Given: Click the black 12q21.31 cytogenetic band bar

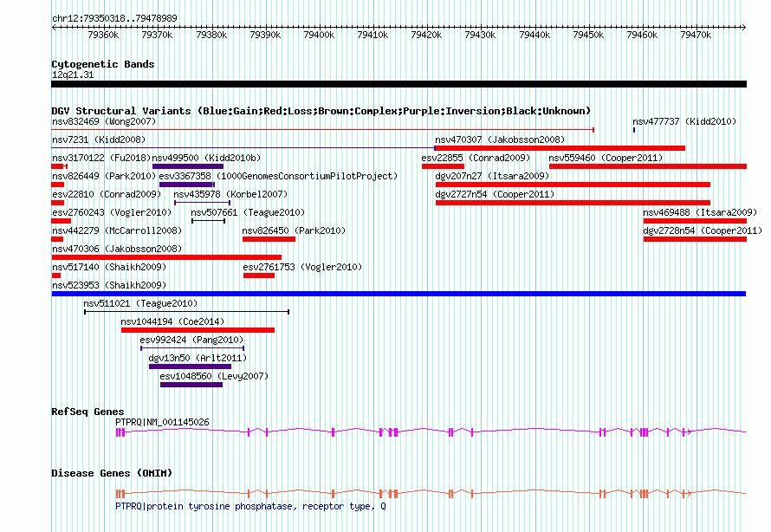Looking at the screenshot, I should point(398,84).
